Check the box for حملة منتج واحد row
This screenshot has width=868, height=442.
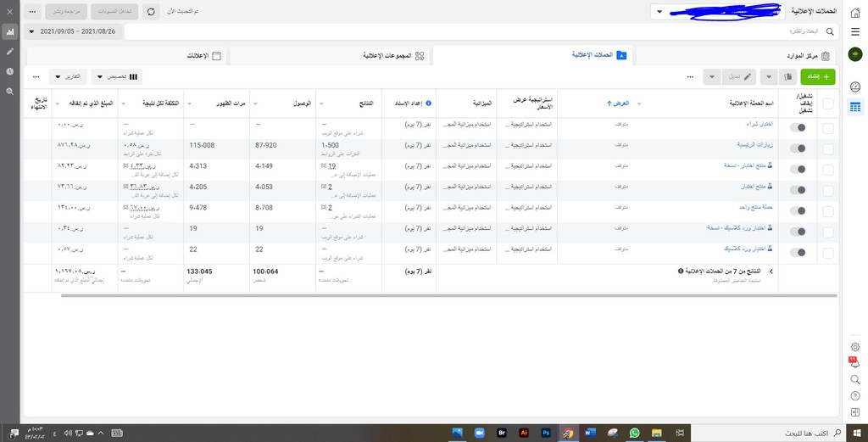(x=828, y=211)
